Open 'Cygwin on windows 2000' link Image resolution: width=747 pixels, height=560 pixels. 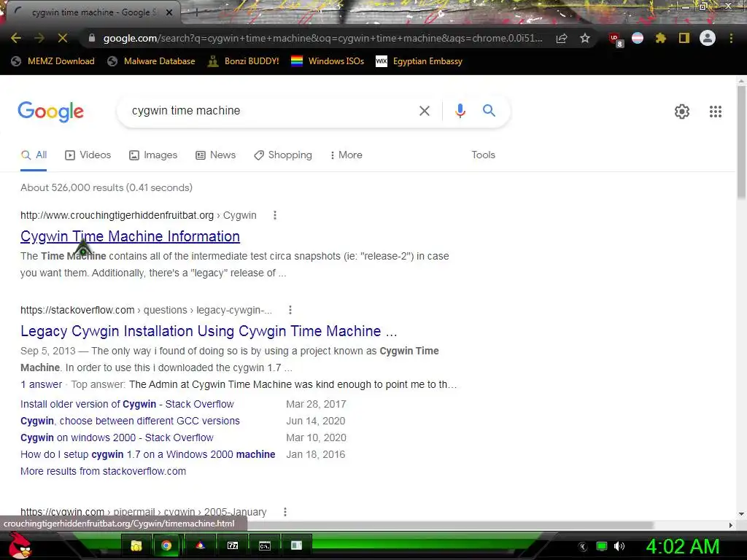(x=117, y=437)
